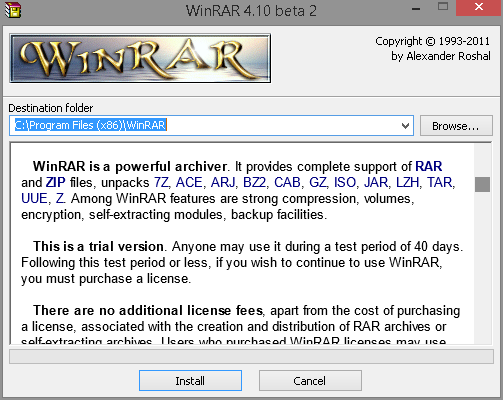503x400 pixels.
Task: Click the 'Destination folder' label
Action: tap(51, 108)
